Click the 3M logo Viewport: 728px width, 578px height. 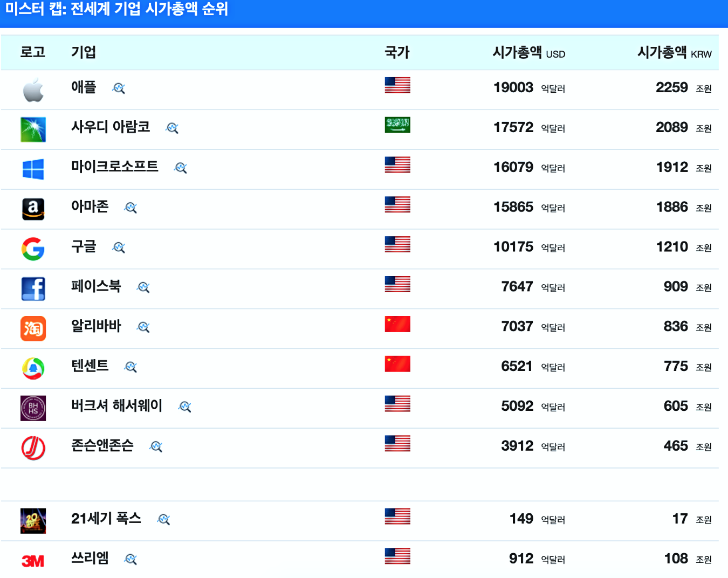coord(33,561)
